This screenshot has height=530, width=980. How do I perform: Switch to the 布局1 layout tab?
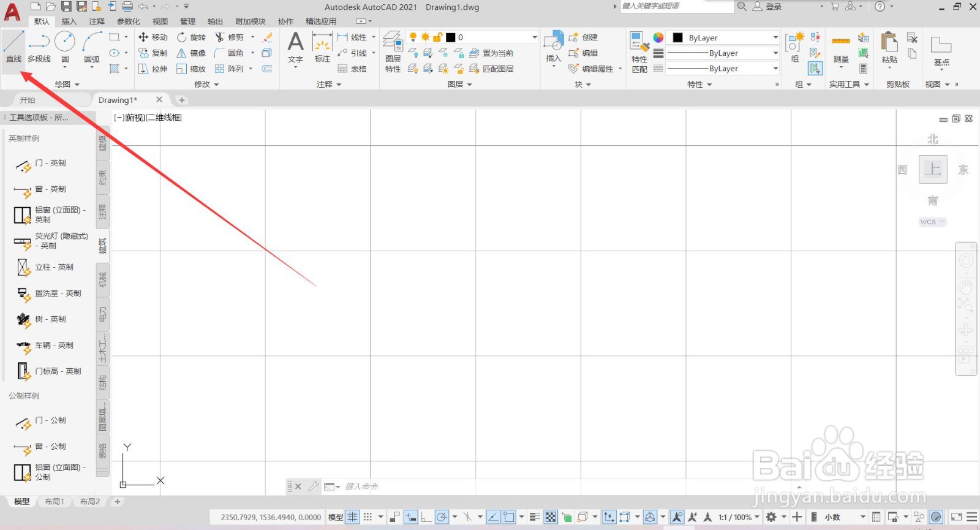[x=55, y=501]
